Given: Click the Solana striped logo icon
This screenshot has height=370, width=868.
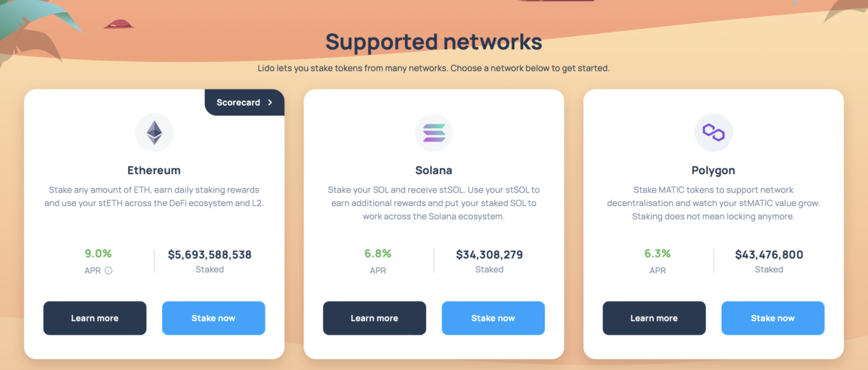Looking at the screenshot, I should coord(434,132).
